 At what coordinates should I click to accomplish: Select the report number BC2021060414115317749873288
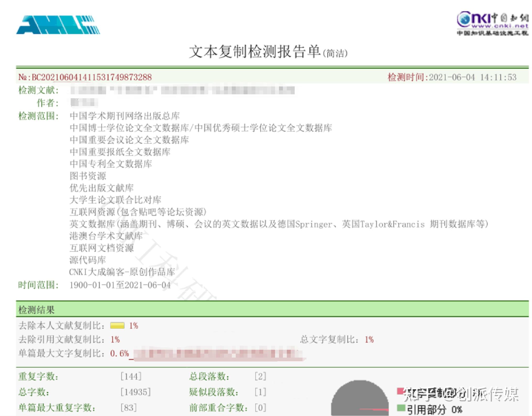(92, 77)
